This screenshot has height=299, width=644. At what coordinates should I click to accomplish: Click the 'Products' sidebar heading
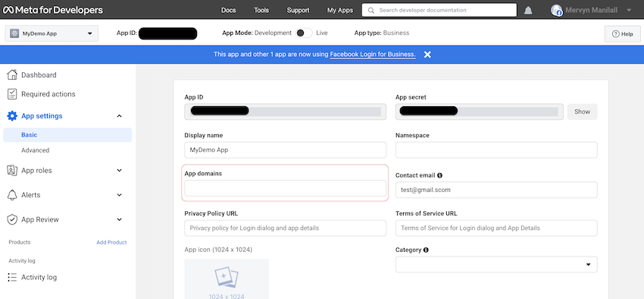tap(19, 242)
